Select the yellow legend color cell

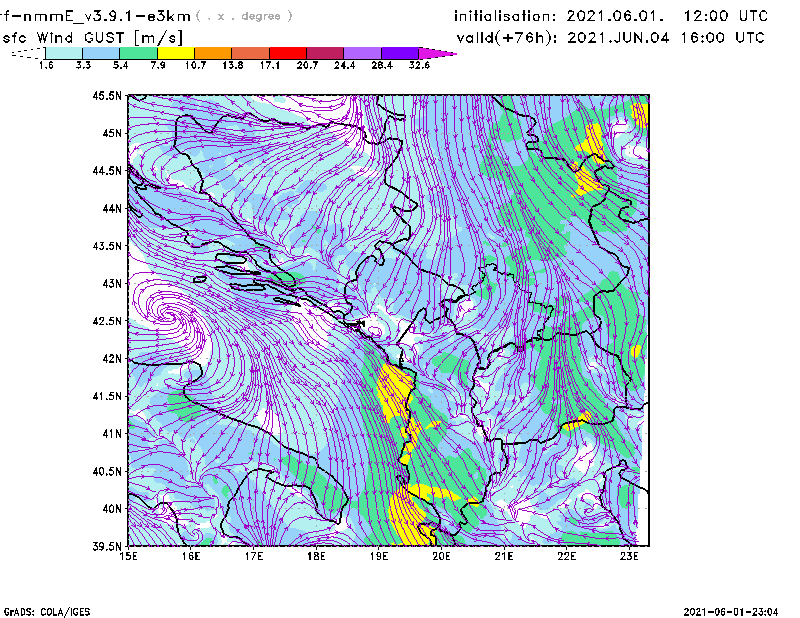[x=176, y=53]
